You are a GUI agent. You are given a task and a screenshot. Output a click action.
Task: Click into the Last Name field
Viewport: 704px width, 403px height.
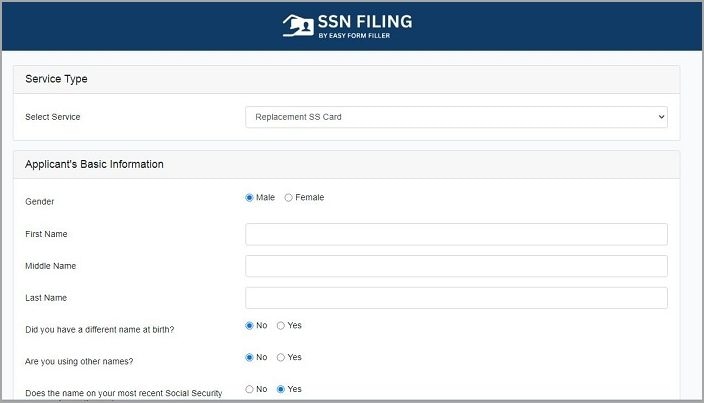click(456, 298)
